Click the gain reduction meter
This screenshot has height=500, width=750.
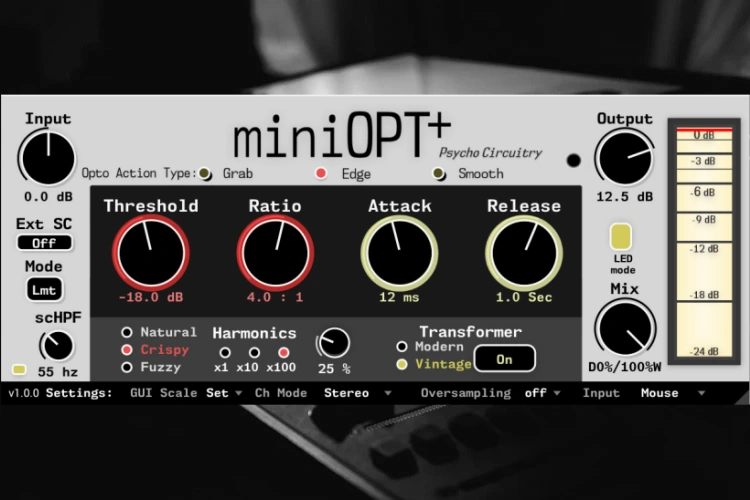click(704, 242)
